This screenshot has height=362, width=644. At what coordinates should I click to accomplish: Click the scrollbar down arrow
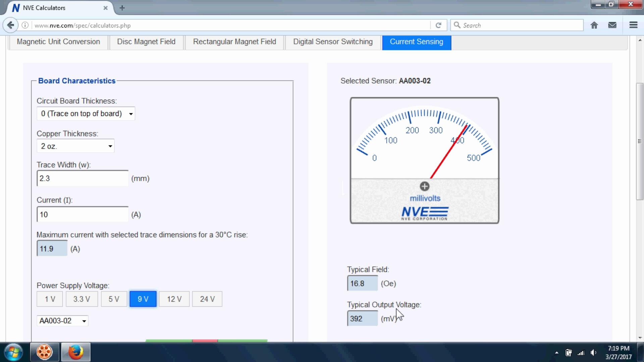640,338
